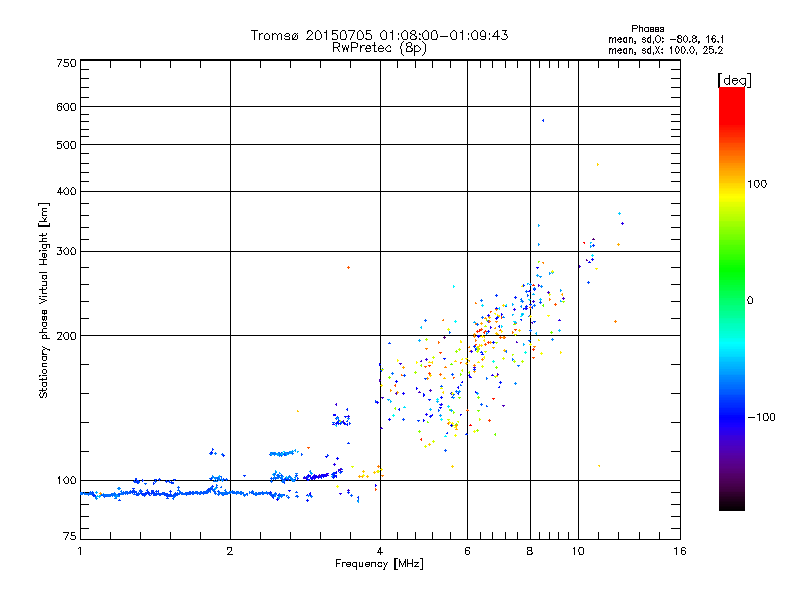
Task: Click the y-axis title 'Stationary phase Virtual Height [km]'
Action: click(x=43, y=300)
